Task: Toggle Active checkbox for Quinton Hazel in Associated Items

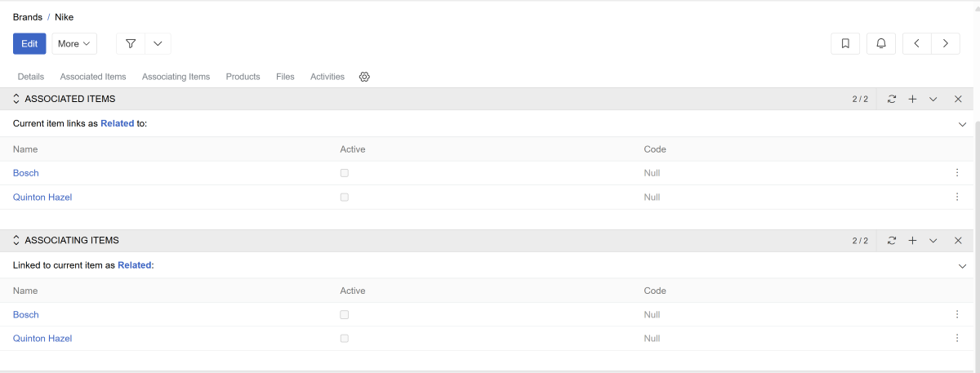Action: [345, 198]
